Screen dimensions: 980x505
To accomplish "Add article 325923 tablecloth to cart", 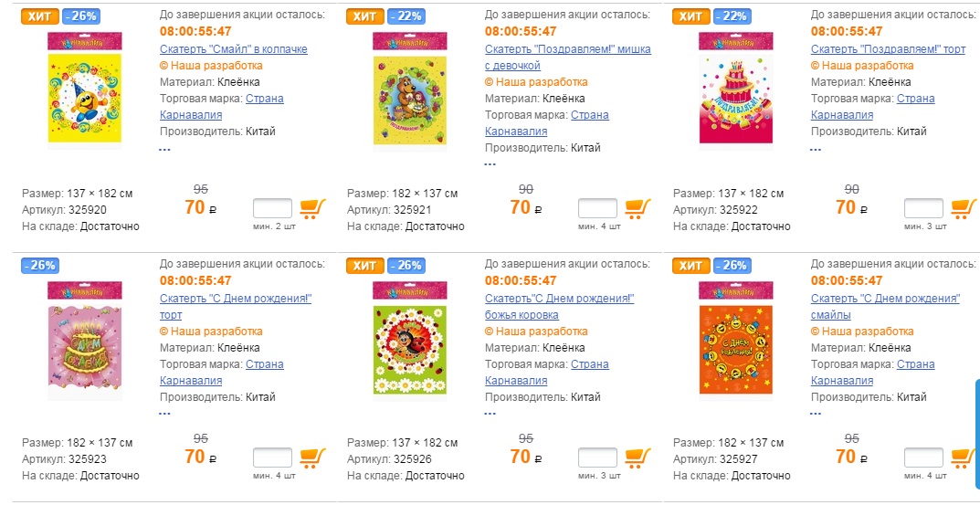I will [x=313, y=458].
